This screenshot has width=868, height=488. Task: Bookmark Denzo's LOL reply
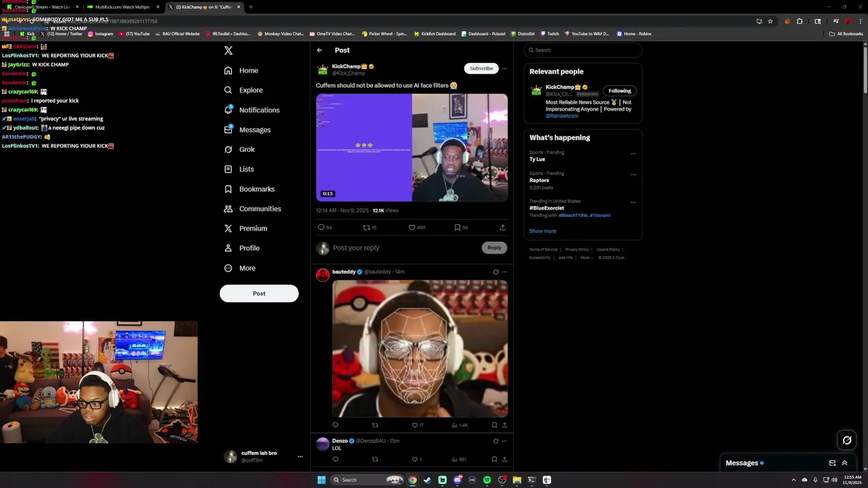(494, 460)
